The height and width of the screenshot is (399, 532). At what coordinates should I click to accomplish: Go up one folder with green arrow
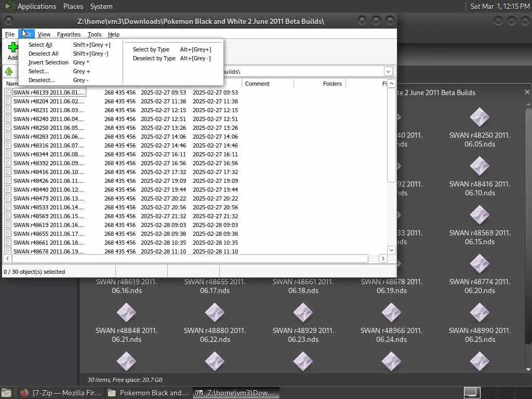[9, 72]
